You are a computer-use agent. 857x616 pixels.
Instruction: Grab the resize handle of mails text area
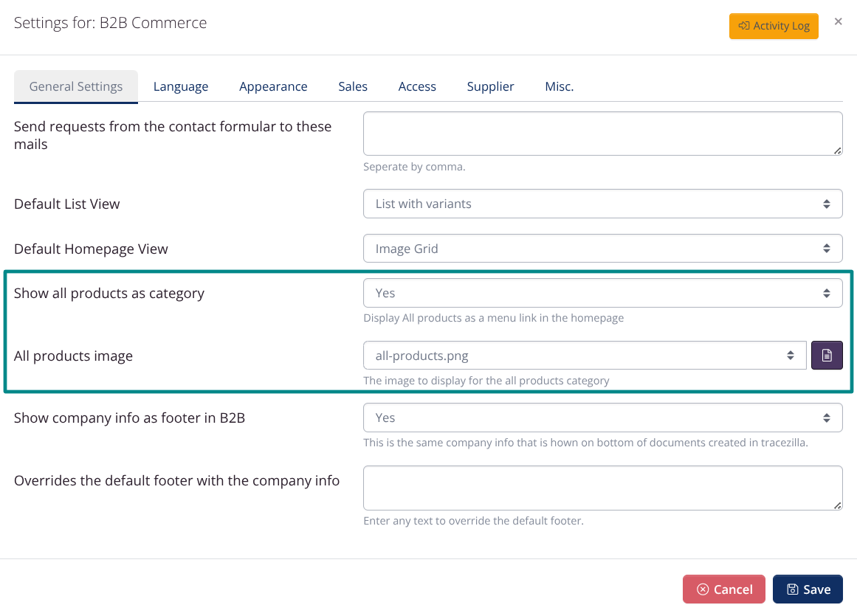pos(838,151)
